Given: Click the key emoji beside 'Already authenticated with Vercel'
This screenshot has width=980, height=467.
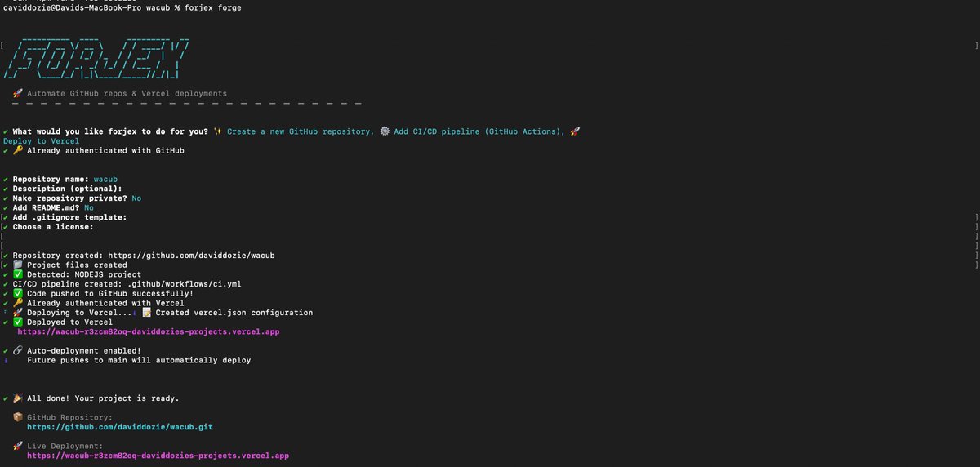Looking at the screenshot, I should point(17,303).
